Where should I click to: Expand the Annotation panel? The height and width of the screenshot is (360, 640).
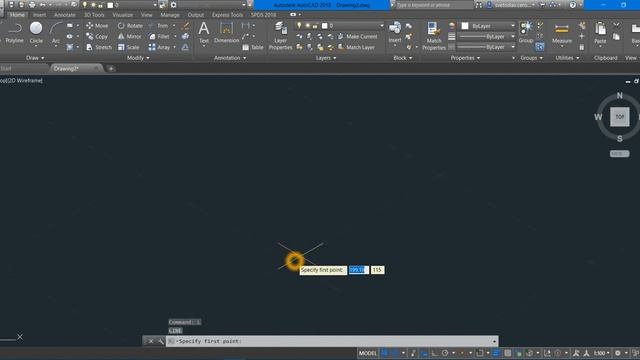[230, 58]
